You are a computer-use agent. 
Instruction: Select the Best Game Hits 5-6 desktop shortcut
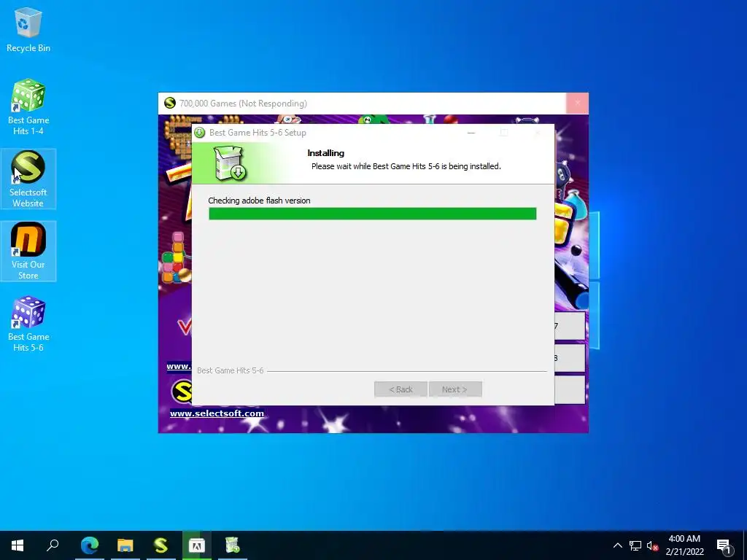(28, 324)
